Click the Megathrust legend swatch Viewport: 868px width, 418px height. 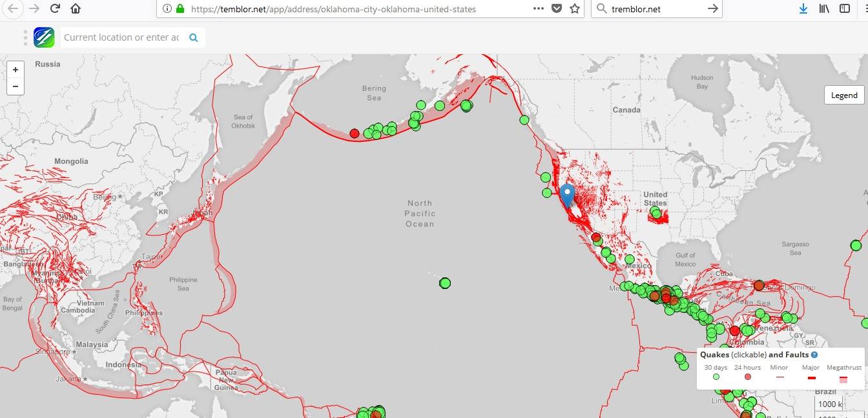(x=843, y=379)
